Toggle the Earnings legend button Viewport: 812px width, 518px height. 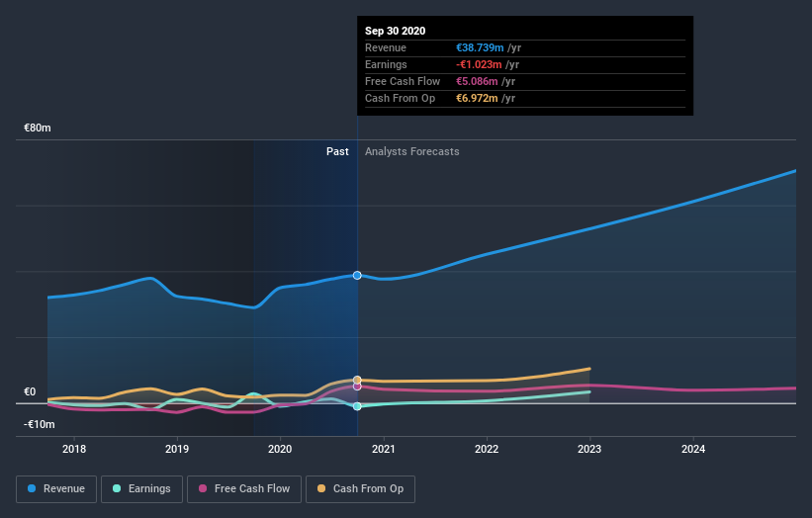[x=141, y=489]
